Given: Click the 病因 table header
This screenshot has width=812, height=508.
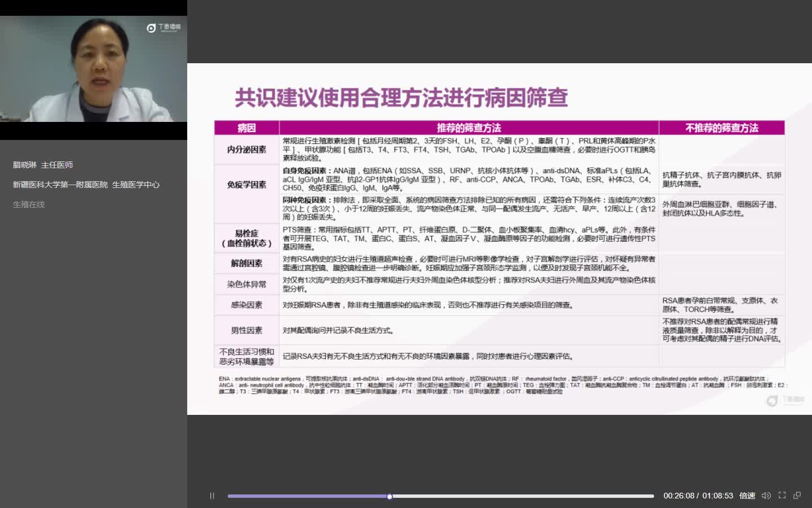Looking at the screenshot, I should tap(246, 128).
